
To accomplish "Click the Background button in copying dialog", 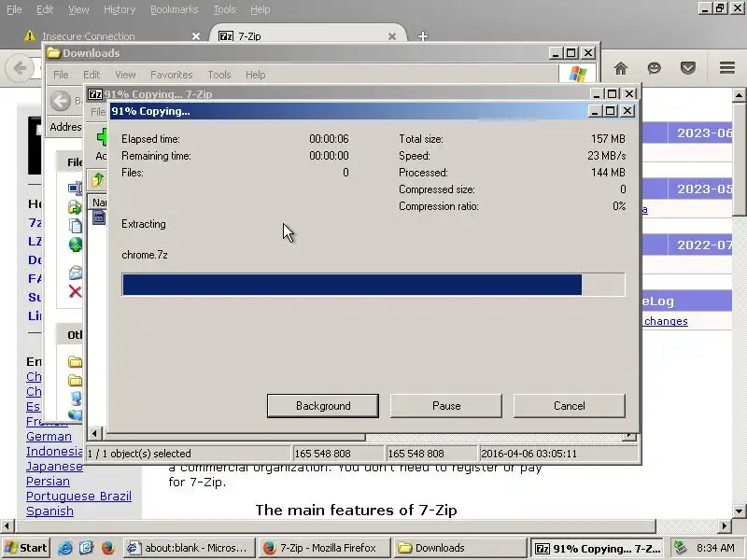I will [x=323, y=406].
